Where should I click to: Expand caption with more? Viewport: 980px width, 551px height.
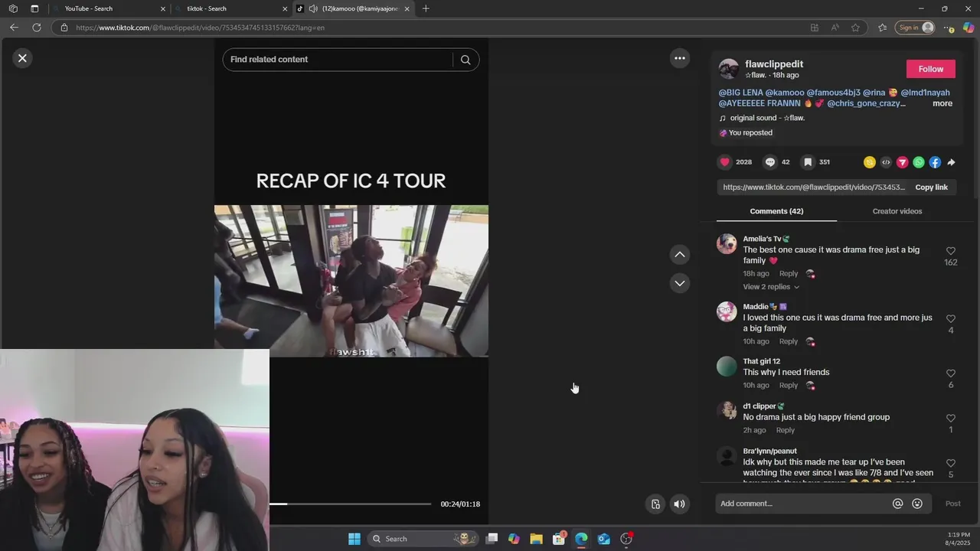tap(942, 103)
